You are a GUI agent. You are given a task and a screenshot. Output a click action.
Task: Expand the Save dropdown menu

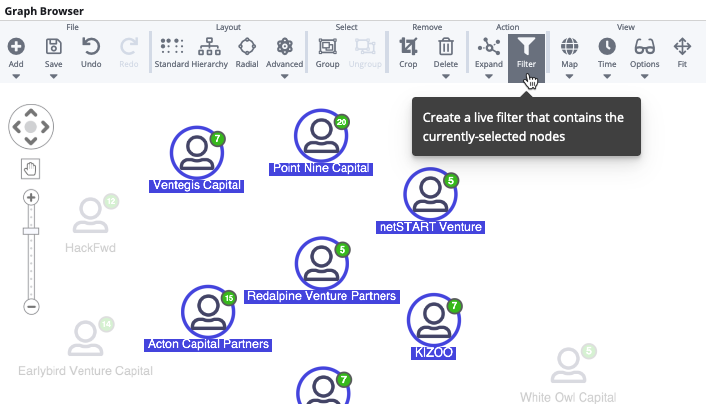pyautogui.click(x=54, y=76)
